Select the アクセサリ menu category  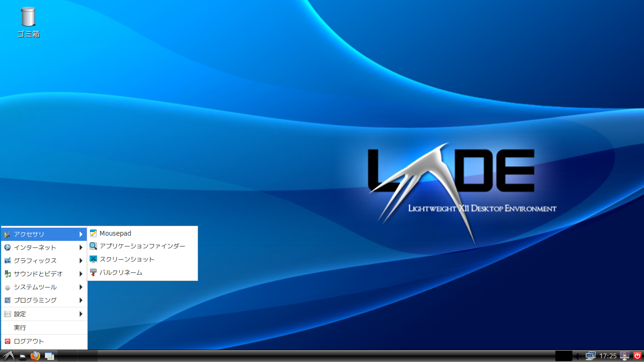point(44,234)
